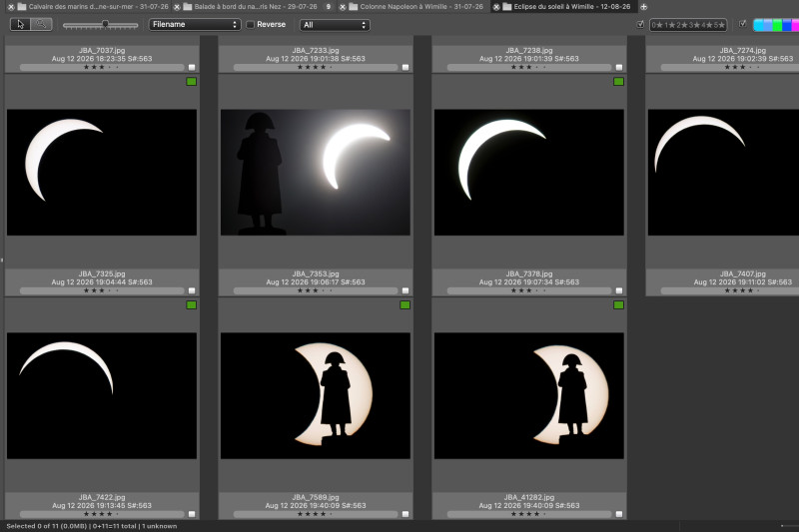The height and width of the screenshot is (532, 799).
Task: Adjust the thumbnail size slider
Action: pyautogui.click(x=101, y=24)
